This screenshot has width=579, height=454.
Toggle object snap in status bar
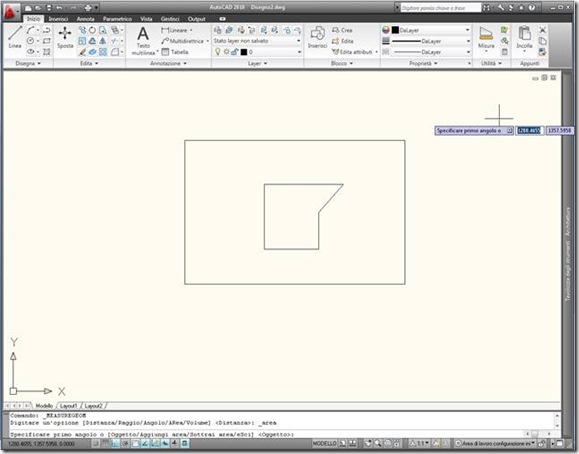click(x=136, y=443)
